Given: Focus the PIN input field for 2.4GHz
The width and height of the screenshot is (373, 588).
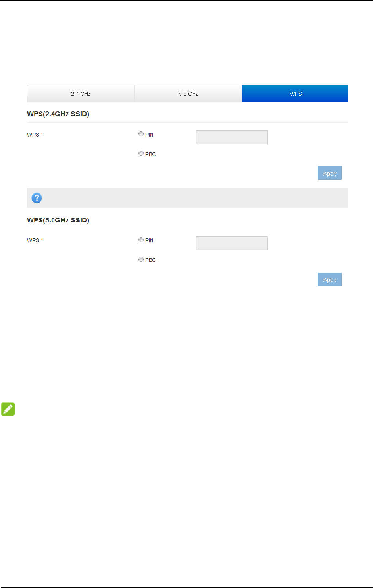Looking at the screenshot, I should coord(232,137).
